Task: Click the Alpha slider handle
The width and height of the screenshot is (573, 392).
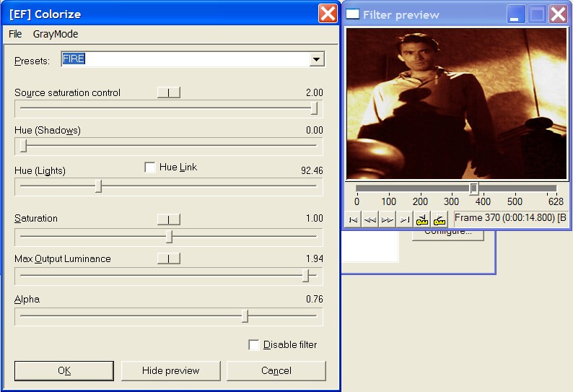Action: click(245, 316)
